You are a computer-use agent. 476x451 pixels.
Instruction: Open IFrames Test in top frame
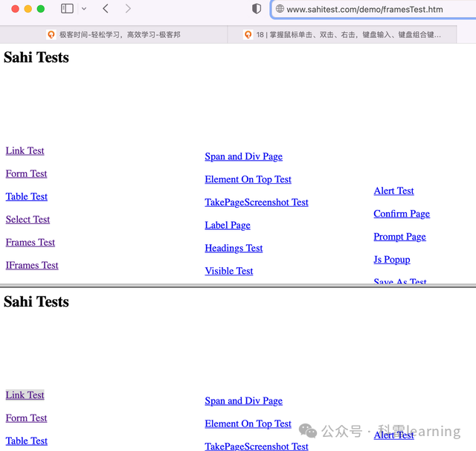[32, 265]
